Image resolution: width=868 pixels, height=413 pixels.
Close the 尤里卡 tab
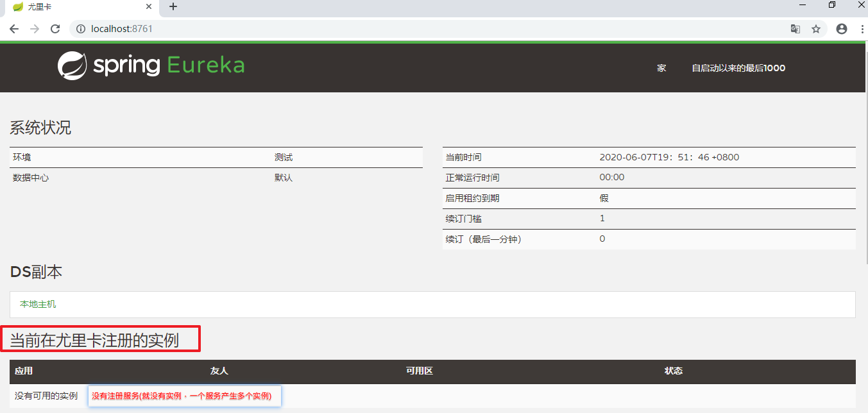(149, 7)
